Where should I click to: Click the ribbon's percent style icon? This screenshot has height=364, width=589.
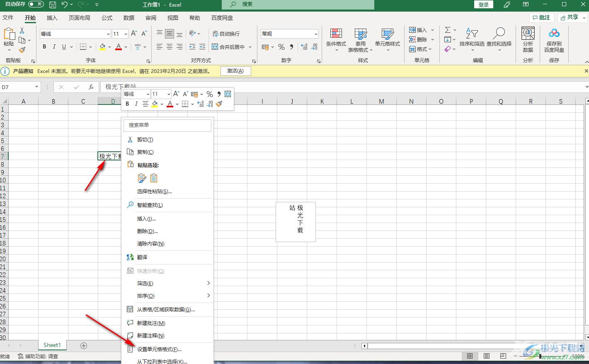point(281,47)
